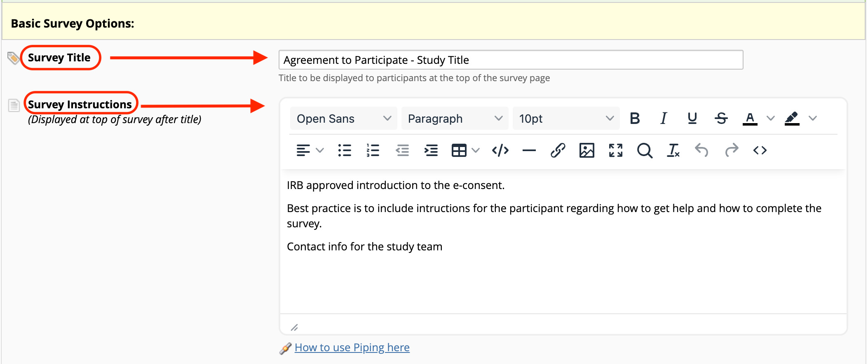Click the Survey Instructions label
Image resolution: width=868 pixels, height=364 pixels.
tap(80, 105)
